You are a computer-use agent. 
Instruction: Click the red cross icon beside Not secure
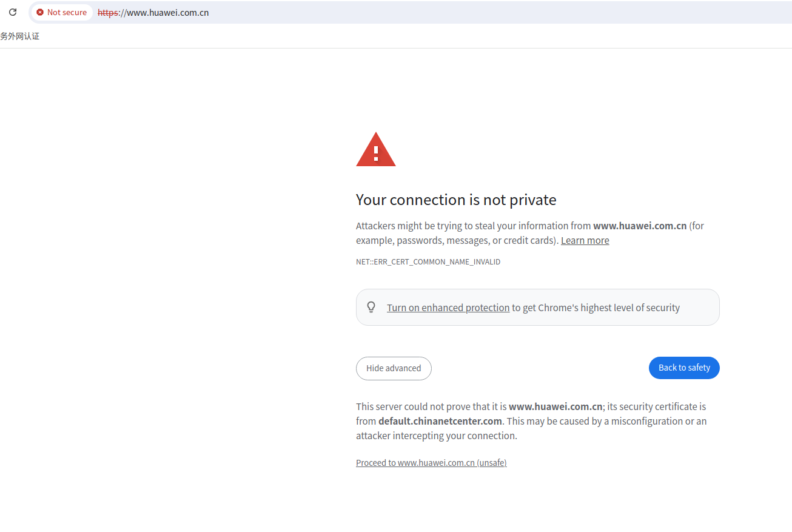pyautogui.click(x=40, y=12)
